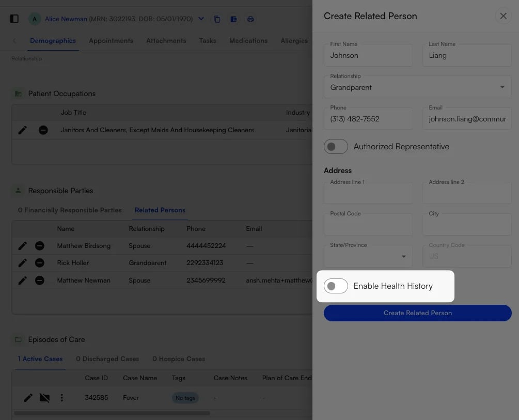Click Matthew Newman's email cell
Screen dimensions: 519x420
[x=279, y=280]
